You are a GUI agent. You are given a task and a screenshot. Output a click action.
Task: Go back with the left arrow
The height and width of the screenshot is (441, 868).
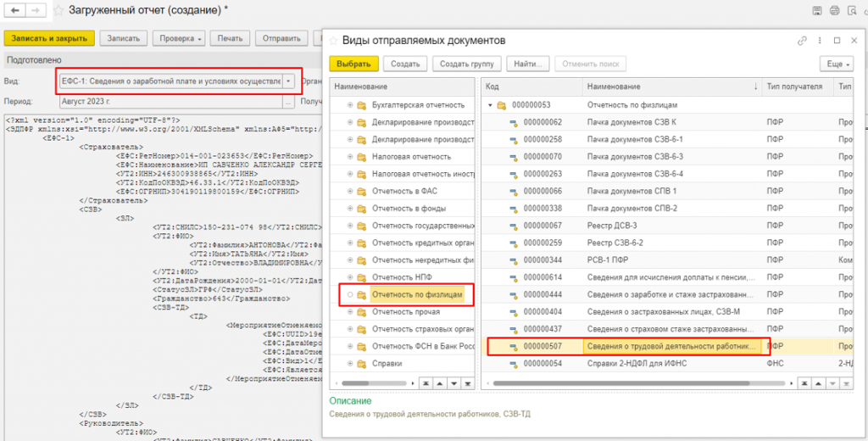click(15, 10)
